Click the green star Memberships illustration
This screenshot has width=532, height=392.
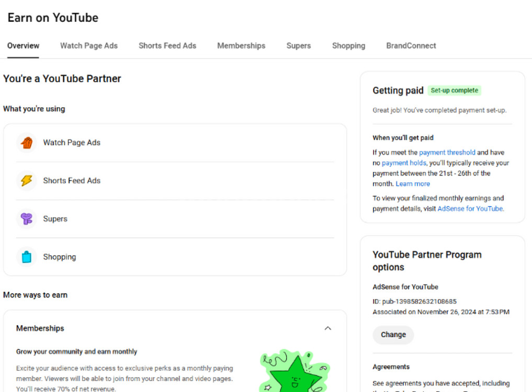295,372
